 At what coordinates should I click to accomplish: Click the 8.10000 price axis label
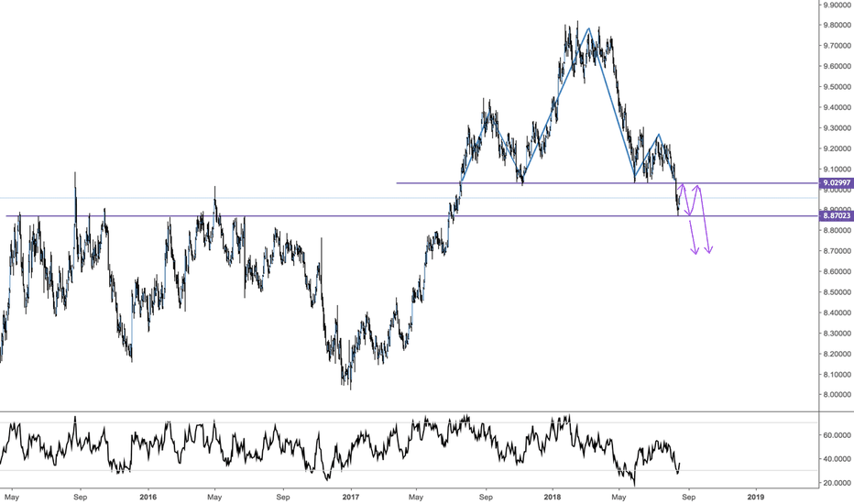(x=837, y=375)
